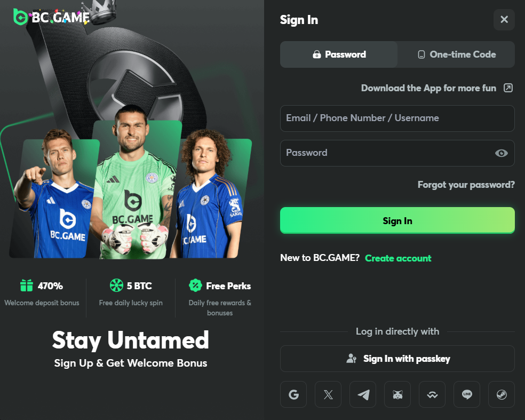Log in using X (Twitter) icon
The width and height of the screenshot is (525, 420).
click(328, 395)
